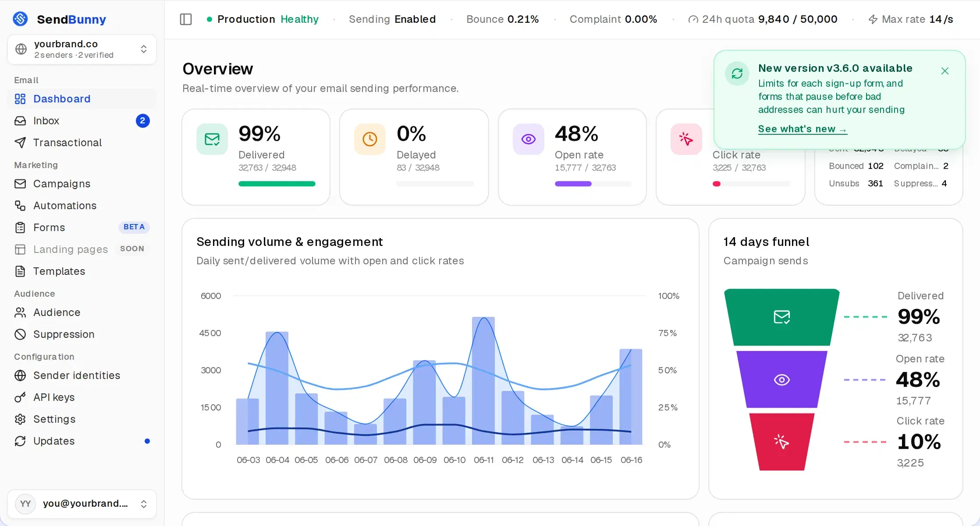Image resolution: width=980 pixels, height=526 pixels.
Task: Open the Automations page
Action: point(82,206)
